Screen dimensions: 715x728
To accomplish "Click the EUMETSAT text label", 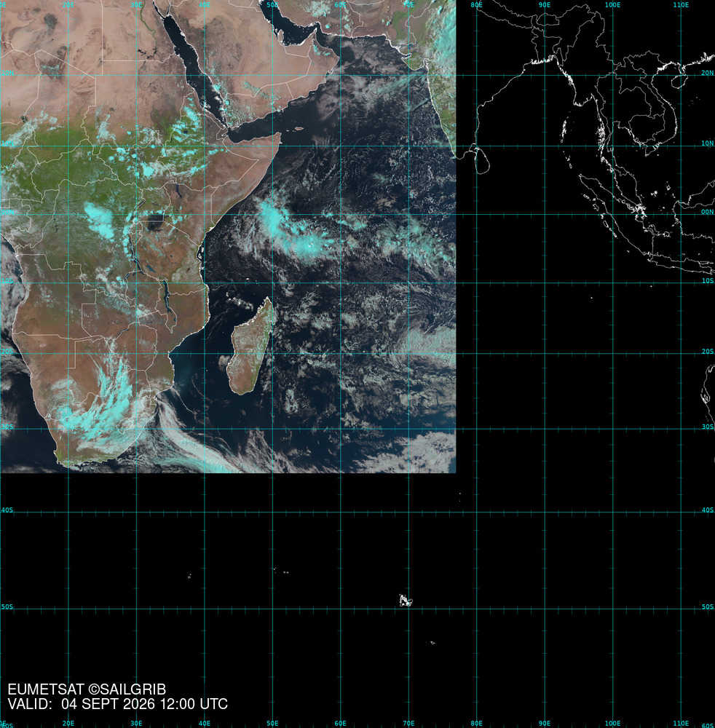I will (x=46, y=689).
